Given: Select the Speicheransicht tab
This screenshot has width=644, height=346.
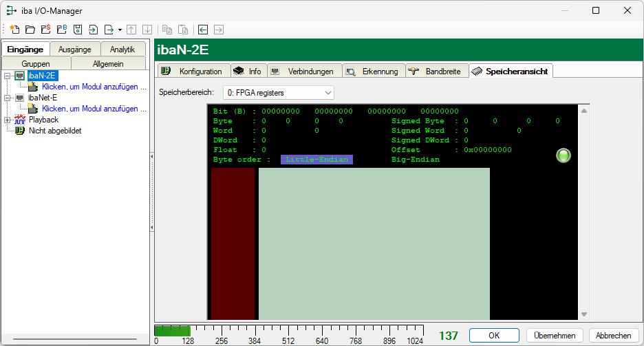Looking at the screenshot, I should (511, 71).
